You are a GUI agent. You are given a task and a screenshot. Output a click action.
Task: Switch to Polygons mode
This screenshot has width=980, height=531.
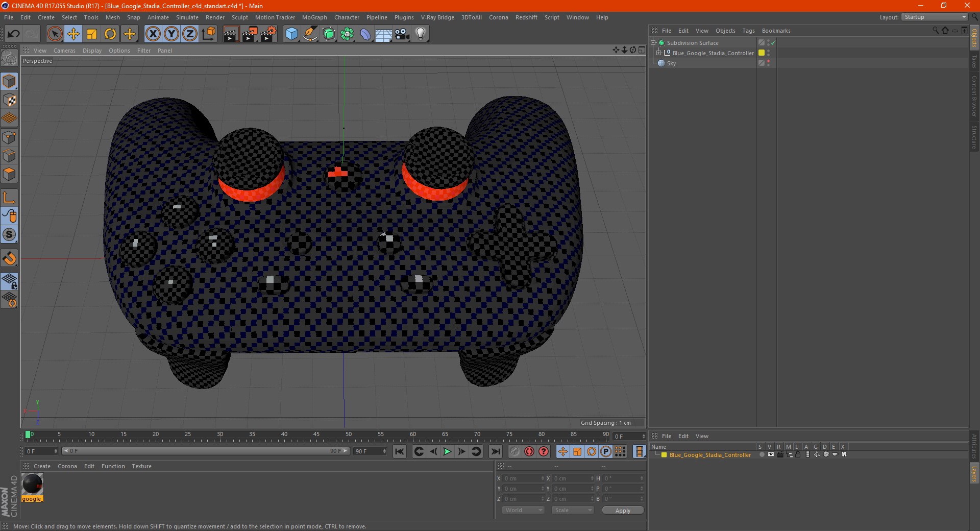[9, 174]
